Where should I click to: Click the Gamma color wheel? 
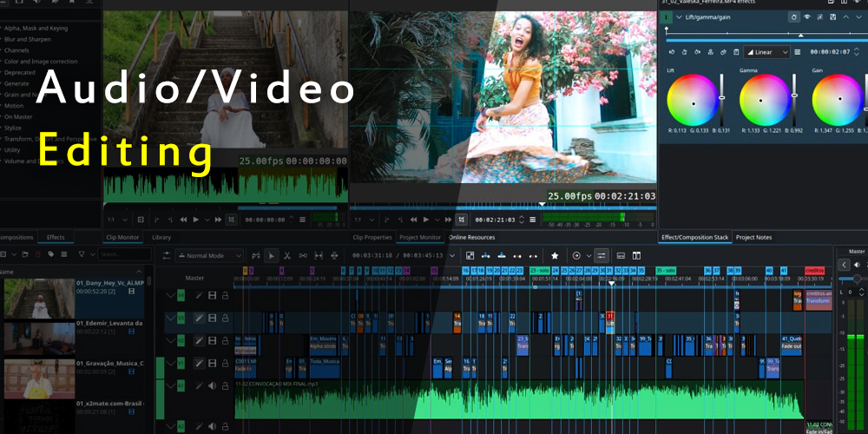point(765,100)
